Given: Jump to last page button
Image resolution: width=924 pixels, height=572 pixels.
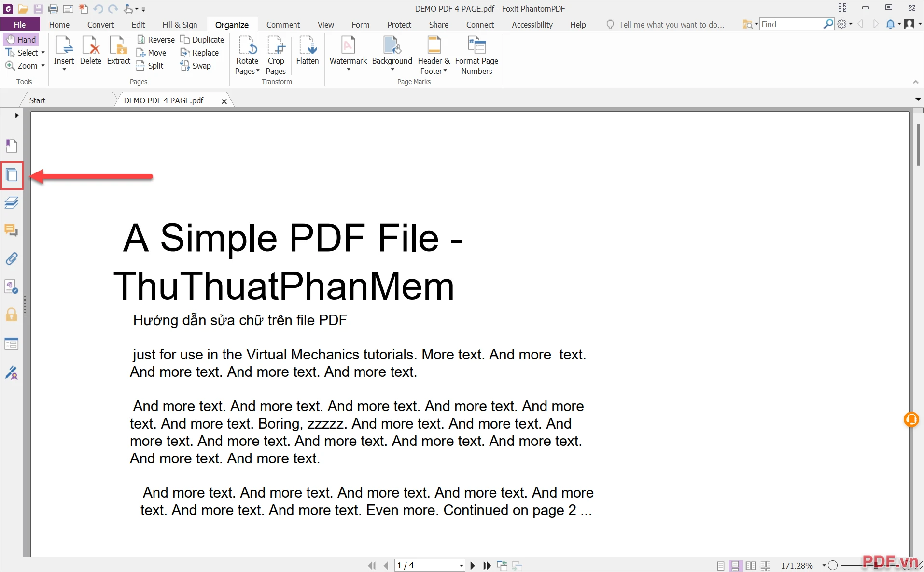Looking at the screenshot, I should click(487, 565).
